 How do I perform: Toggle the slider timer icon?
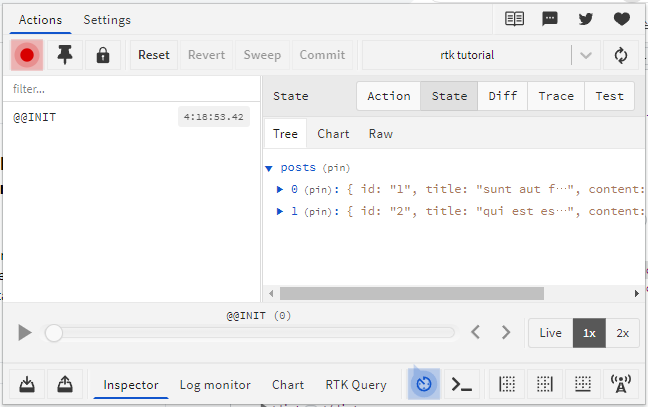pos(424,384)
